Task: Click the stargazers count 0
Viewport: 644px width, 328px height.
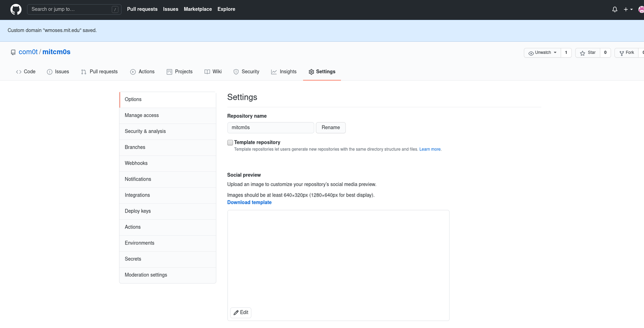Action: [x=605, y=53]
